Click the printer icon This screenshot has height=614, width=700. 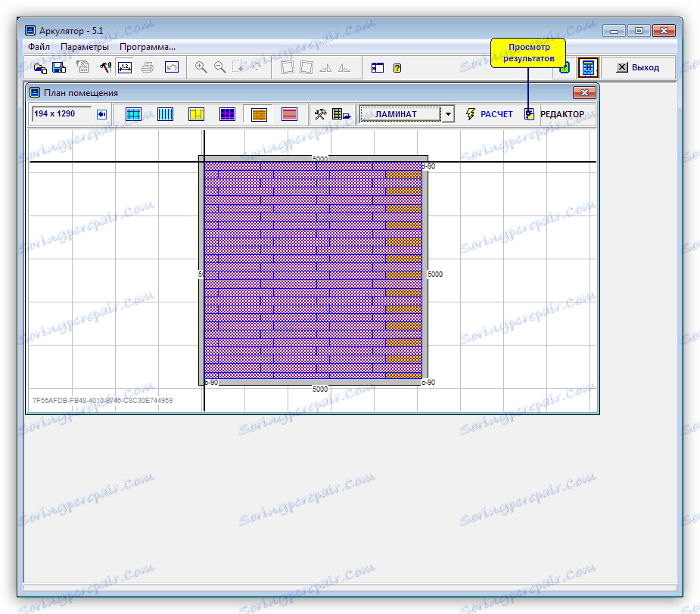[x=148, y=67]
